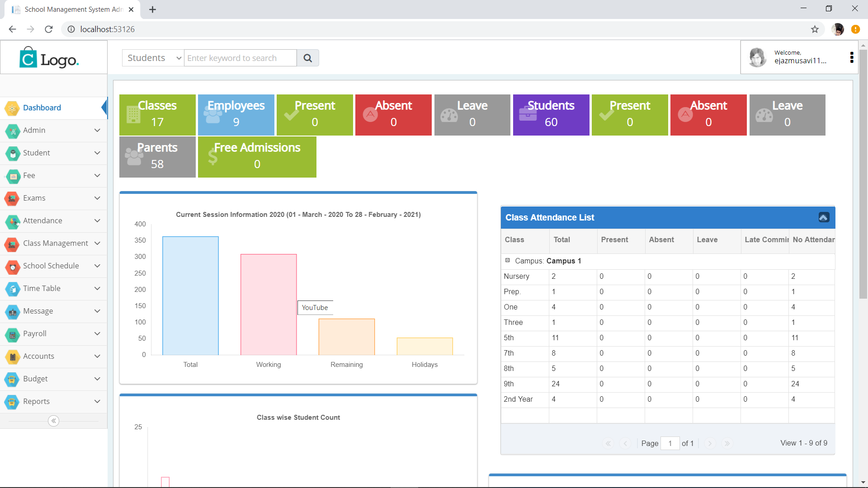Collapse the Class Attendance List panel

click(x=824, y=217)
